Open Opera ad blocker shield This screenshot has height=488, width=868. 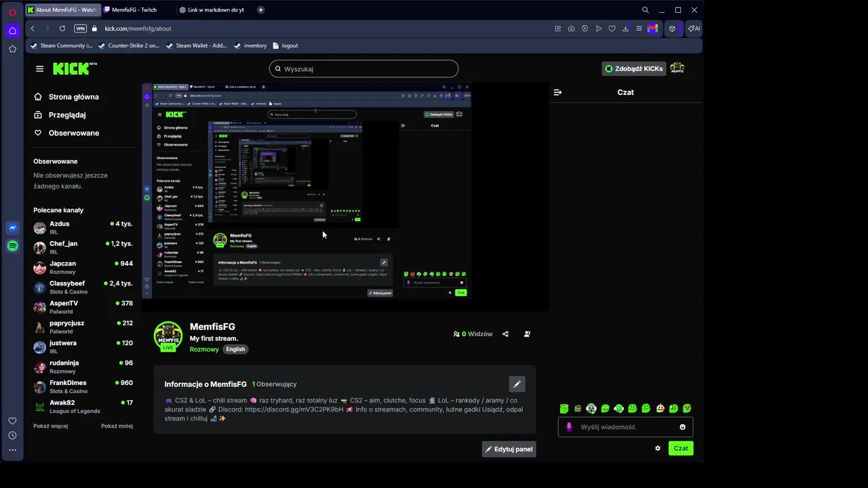pos(585,28)
